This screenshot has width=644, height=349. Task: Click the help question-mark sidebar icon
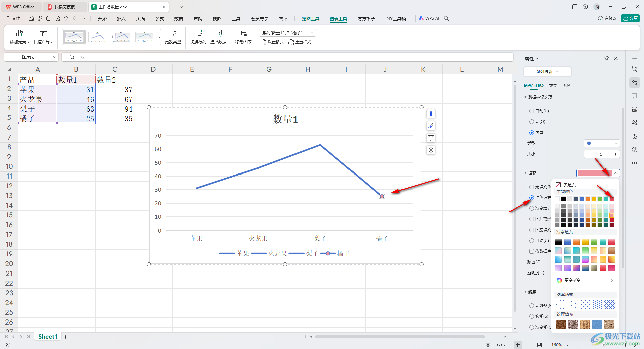click(635, 150)
